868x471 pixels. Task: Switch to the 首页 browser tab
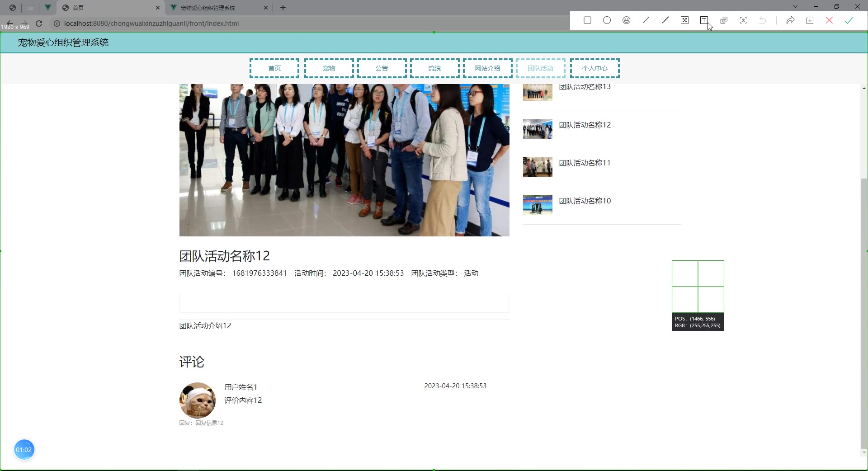(111, 8)
